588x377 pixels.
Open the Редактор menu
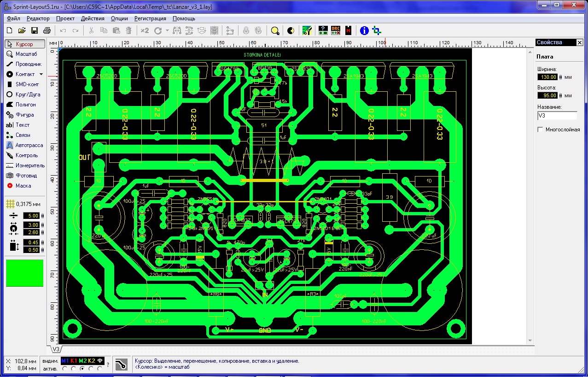38,18
